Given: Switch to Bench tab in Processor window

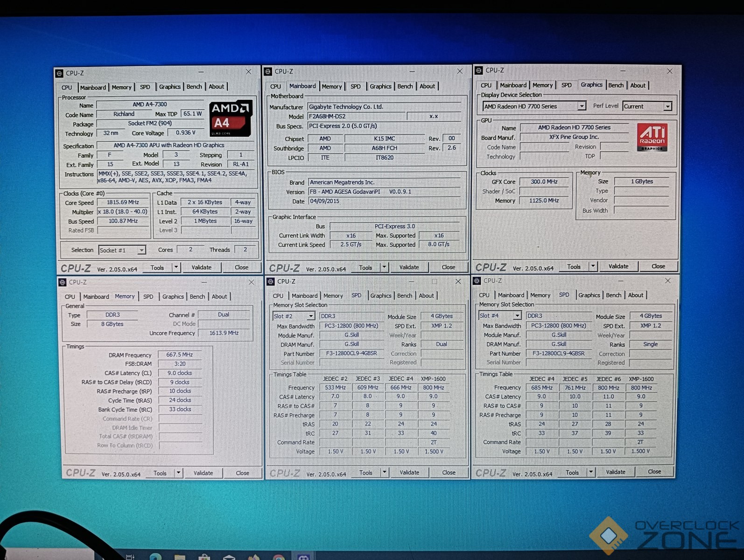Looking at the screenshot, I should tap(194, 87).
